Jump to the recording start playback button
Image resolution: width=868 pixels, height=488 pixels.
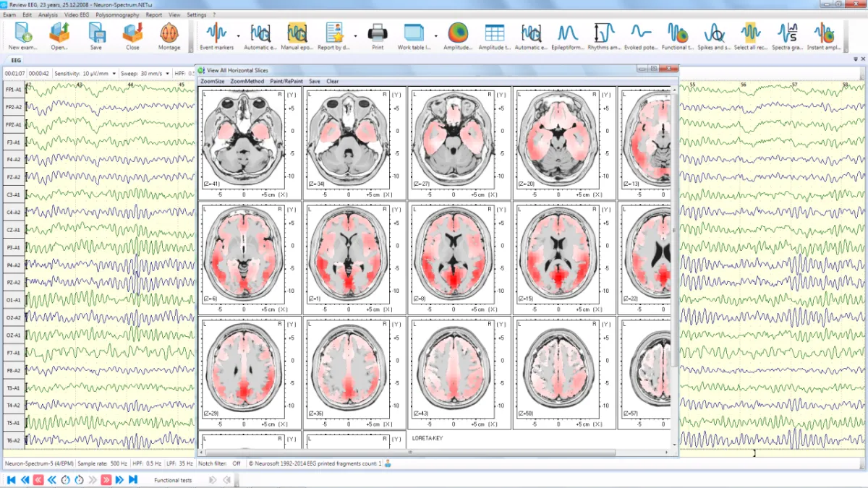pos(11,479)
